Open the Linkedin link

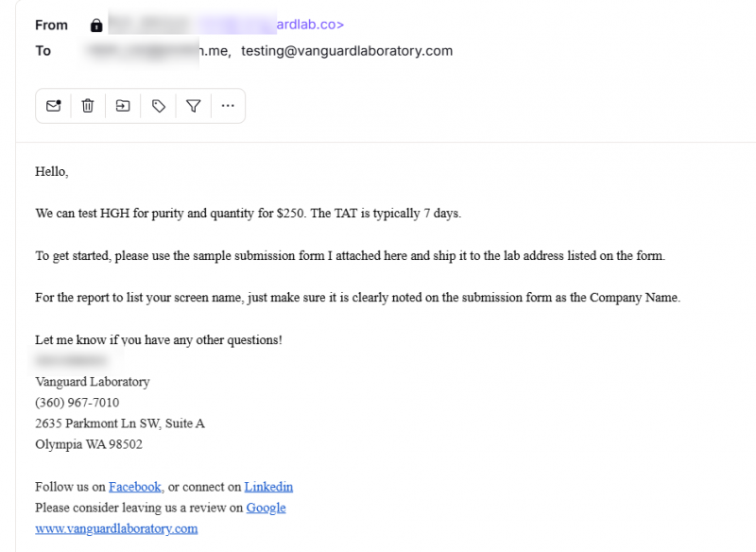(x=268, y=487)
